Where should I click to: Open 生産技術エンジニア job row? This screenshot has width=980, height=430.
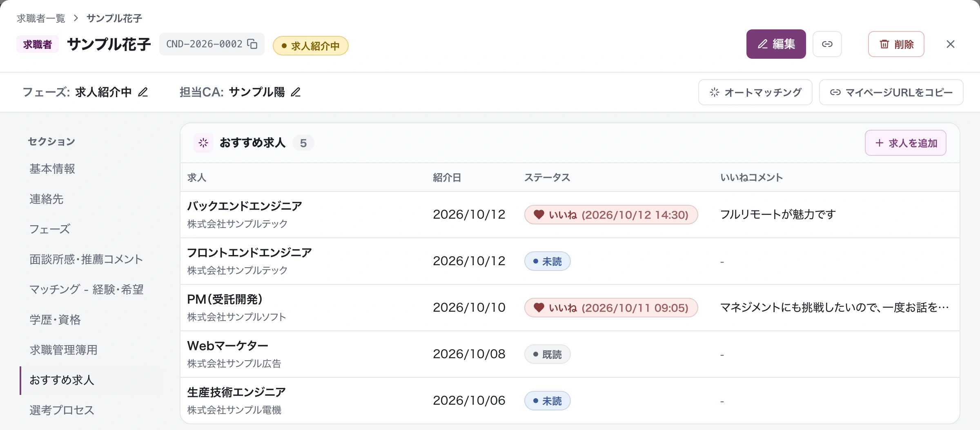point(570,401)
